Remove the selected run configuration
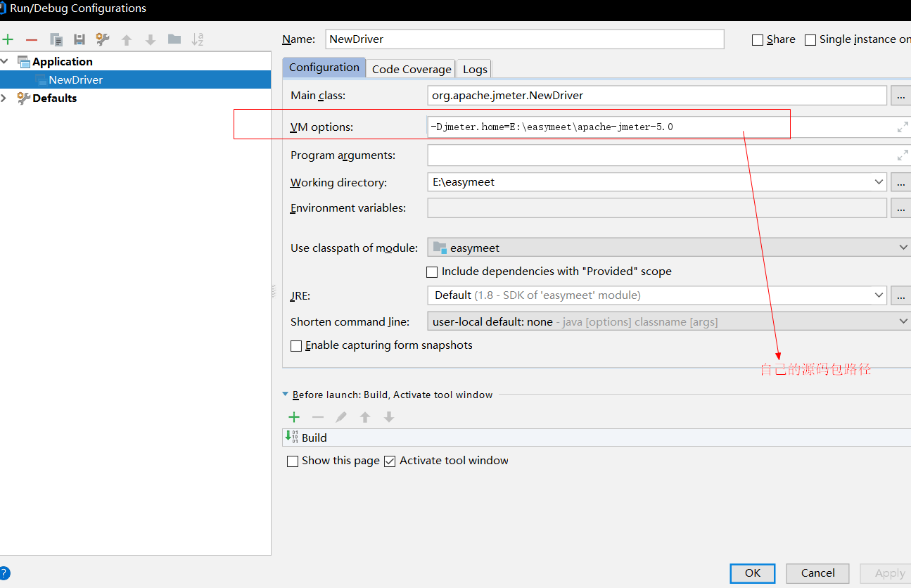This screenshot has width=911, height=588. click(32, 39)
